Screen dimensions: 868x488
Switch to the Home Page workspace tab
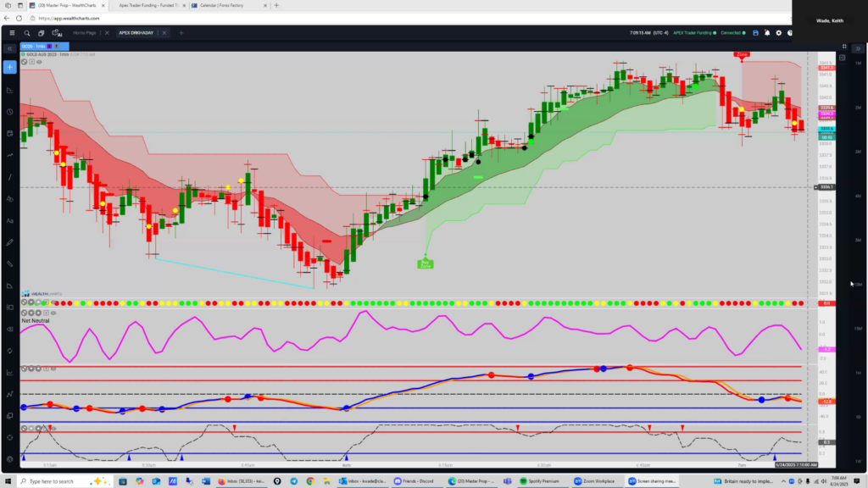click(x=85, y=33)
